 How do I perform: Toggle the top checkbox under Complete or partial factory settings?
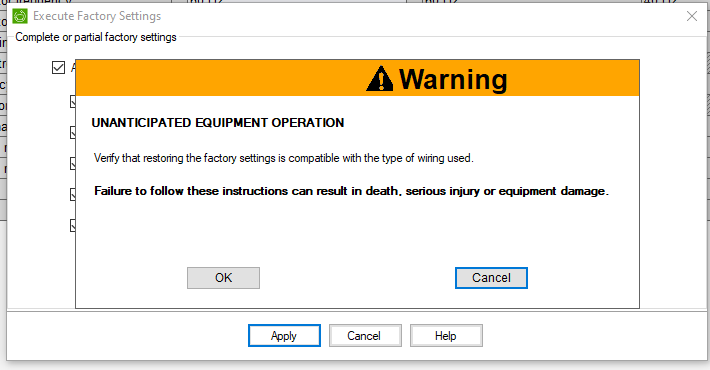coord(58,68)
